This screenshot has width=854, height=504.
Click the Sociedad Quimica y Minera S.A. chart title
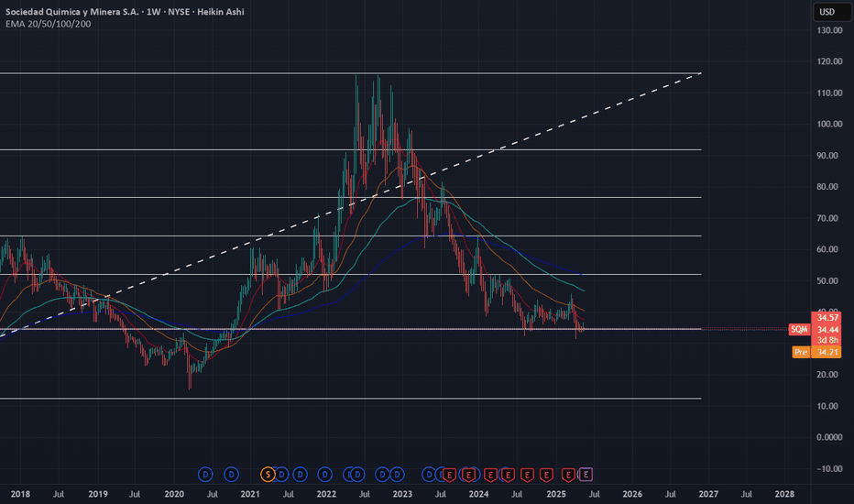pyautogui.click(x=71, y=11)
